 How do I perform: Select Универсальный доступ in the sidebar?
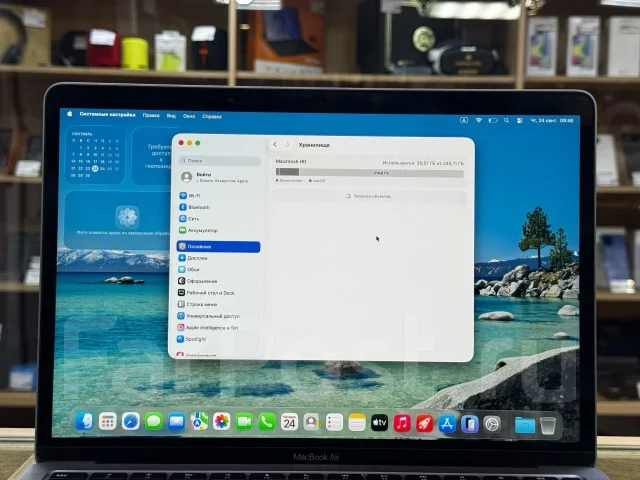point(218,316)
